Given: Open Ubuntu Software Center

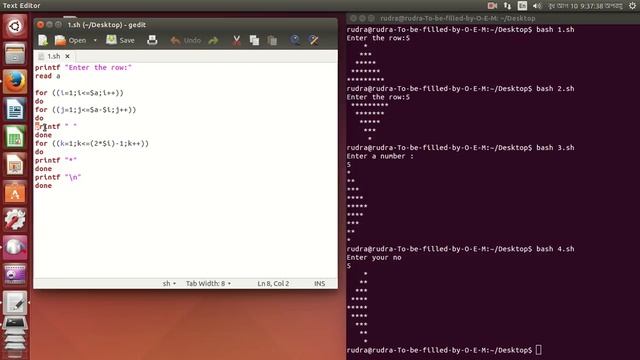Looking at the screenshot, I should pyautogui.click(x=15, y=192).
